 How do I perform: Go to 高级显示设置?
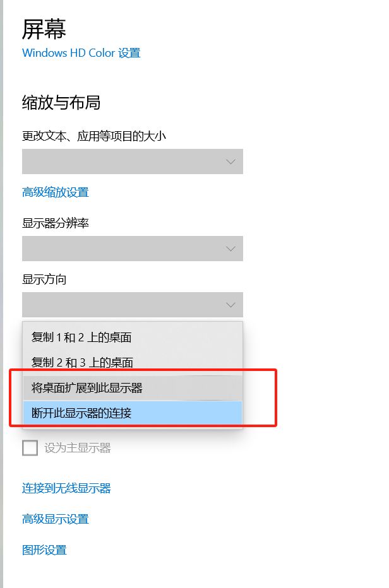pos(56,519)
